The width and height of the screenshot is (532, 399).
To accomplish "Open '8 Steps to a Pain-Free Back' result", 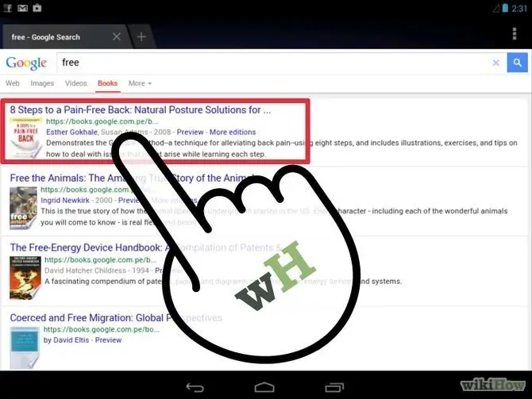I will [x=141, y=109].
